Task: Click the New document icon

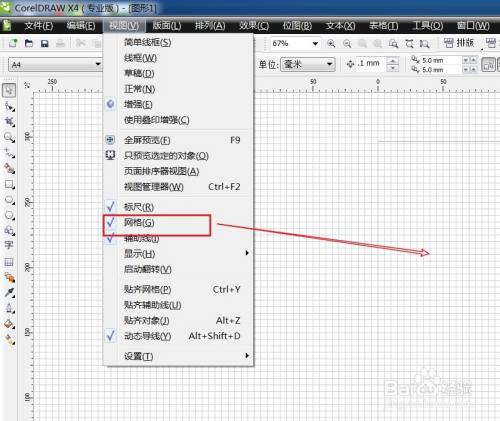Action: point(13,43)
